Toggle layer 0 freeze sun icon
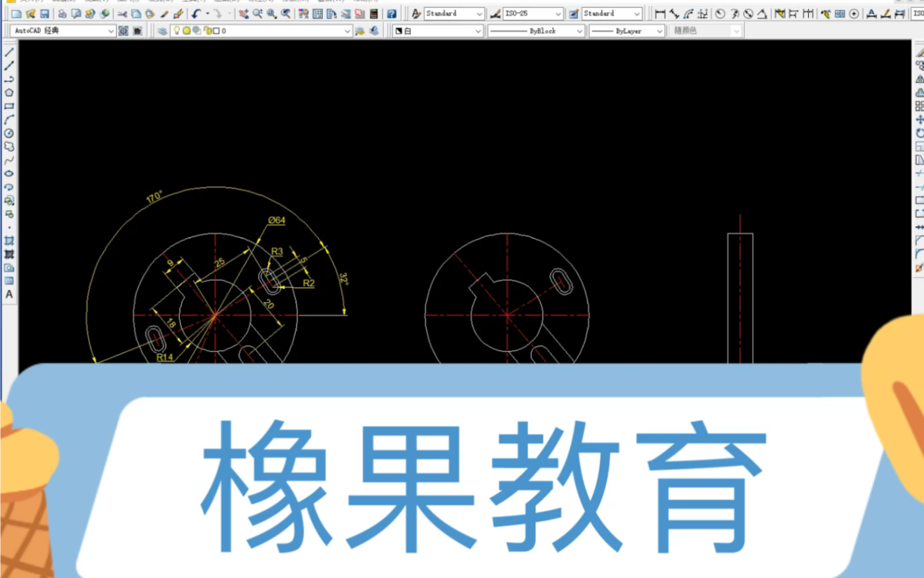Screen dimensions: 924x578 coord(186,30)
